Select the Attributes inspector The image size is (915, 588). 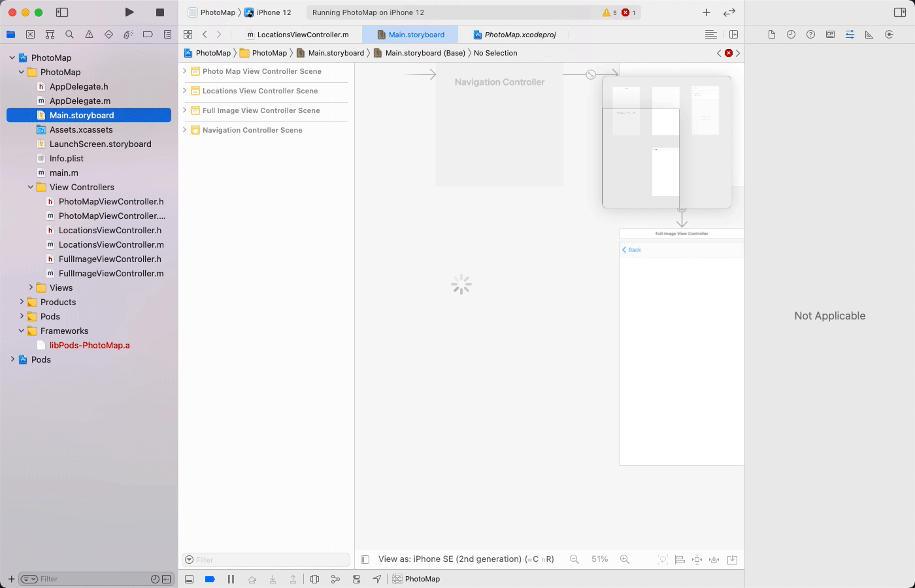pyautogui.click(x=850, y=34)
